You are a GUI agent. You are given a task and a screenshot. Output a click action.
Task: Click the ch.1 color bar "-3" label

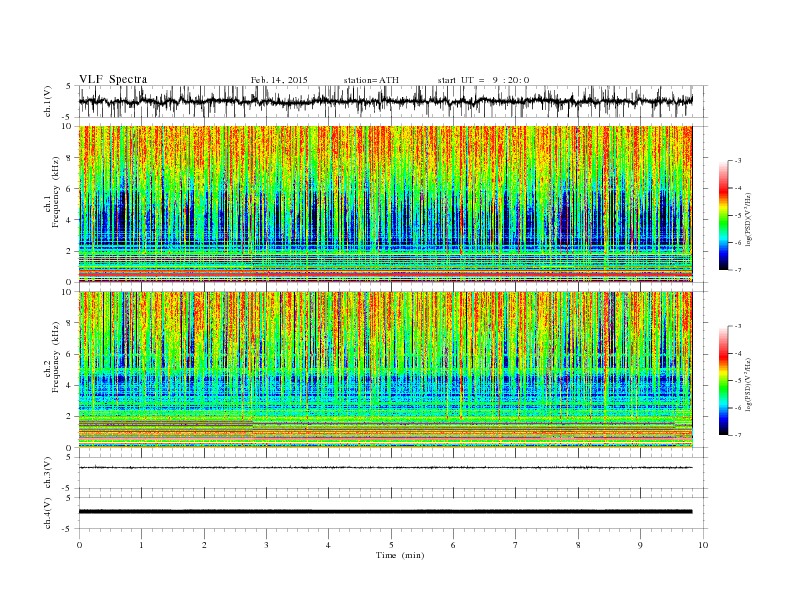(737, 161)
